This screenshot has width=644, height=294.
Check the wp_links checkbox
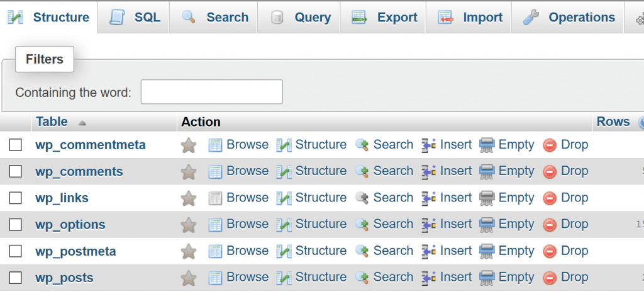pos(16,198)
